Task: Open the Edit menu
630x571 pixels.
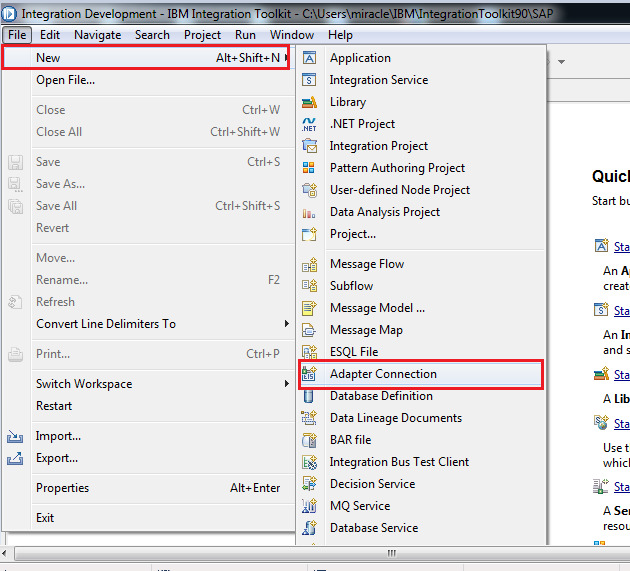Action: coord(50,35)
